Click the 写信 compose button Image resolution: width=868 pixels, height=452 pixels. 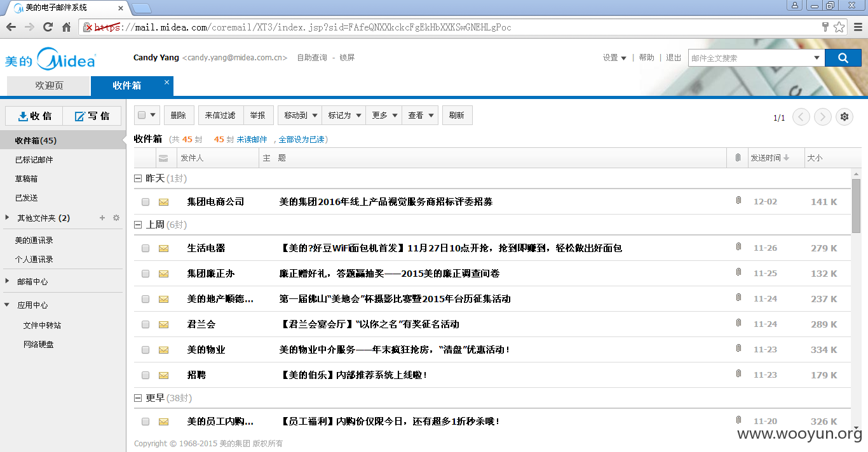coord(92,116)
